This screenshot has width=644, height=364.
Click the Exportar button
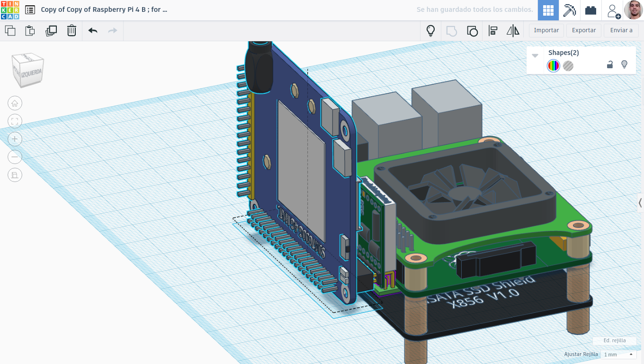coord(584,30)
